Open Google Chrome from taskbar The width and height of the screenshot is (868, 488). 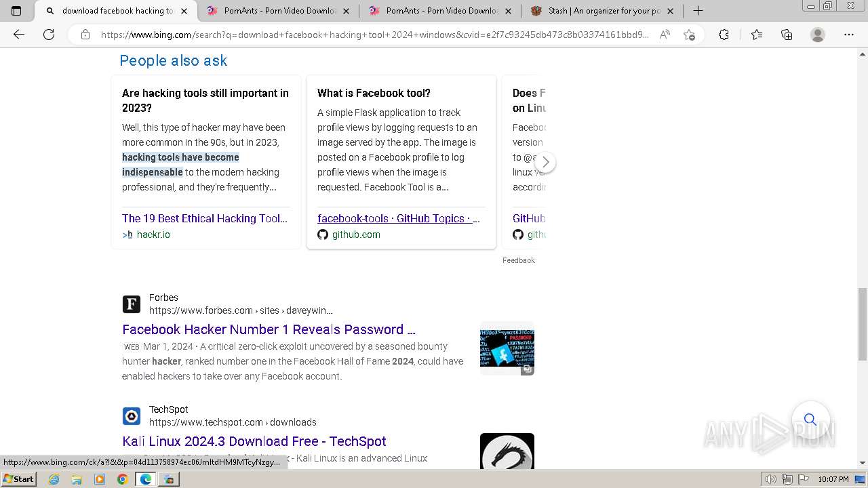pos(123,479)
